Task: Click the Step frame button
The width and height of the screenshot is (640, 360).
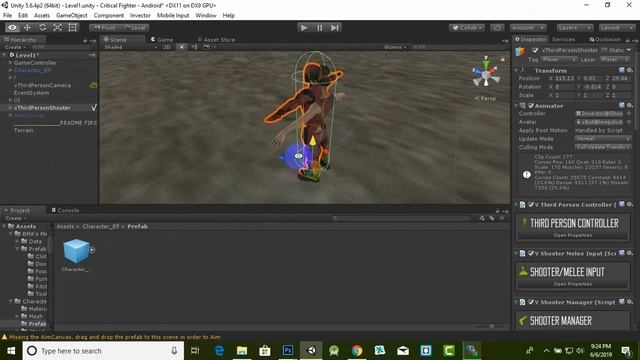Action: [335, 28]
